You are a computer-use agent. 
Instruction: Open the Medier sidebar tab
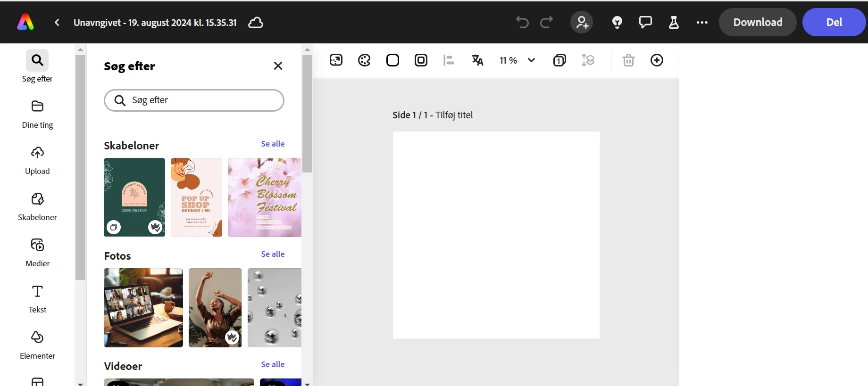click(x=37, y=253)
